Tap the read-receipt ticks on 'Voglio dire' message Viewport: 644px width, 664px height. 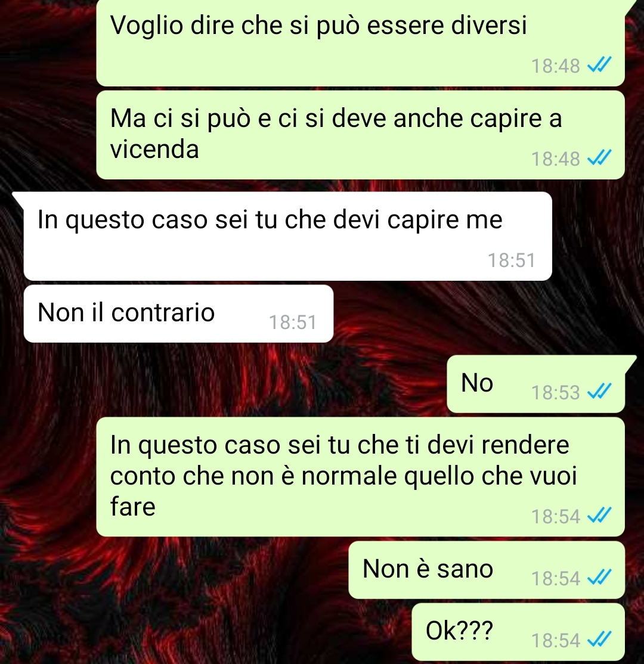[599, 66]
